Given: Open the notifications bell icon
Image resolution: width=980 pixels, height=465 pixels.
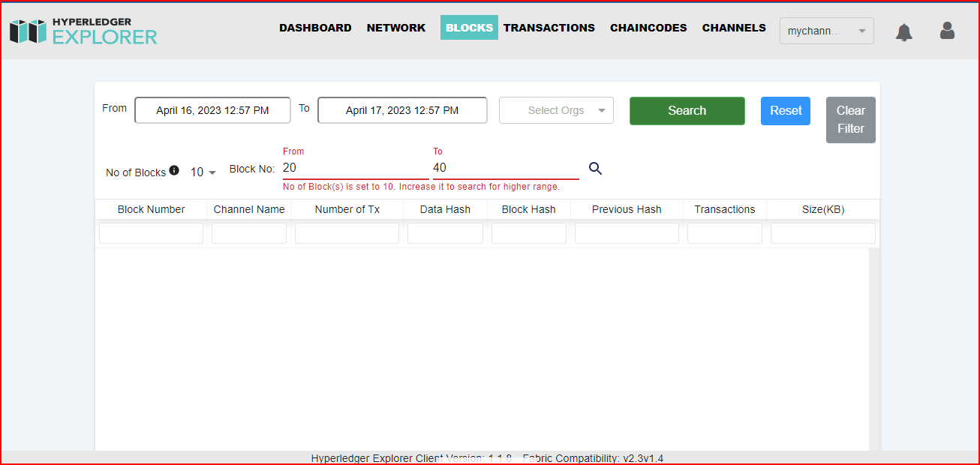Looking at the screenshot, I should [904, 32].
